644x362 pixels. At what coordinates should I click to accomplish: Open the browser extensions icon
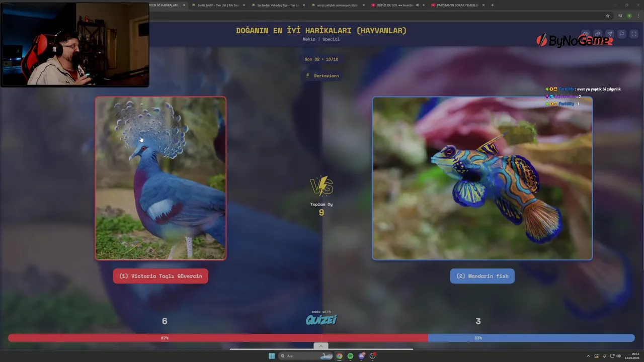pos(620,16)
